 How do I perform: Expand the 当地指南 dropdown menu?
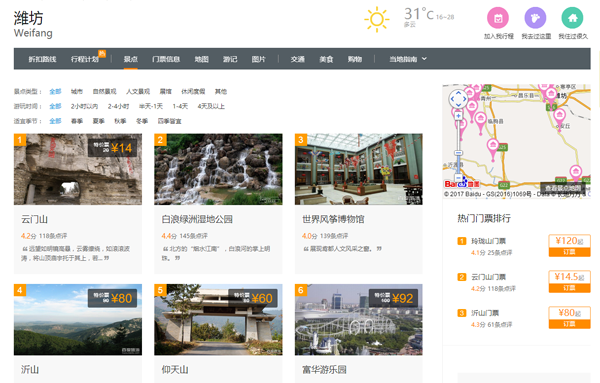[408, 59]
